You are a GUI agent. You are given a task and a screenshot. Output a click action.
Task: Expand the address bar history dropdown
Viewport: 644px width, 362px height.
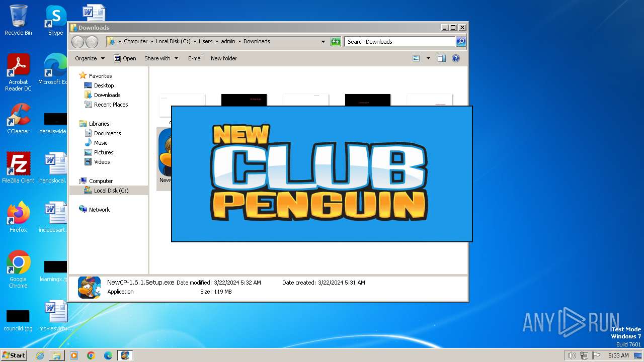coord(323,42)
